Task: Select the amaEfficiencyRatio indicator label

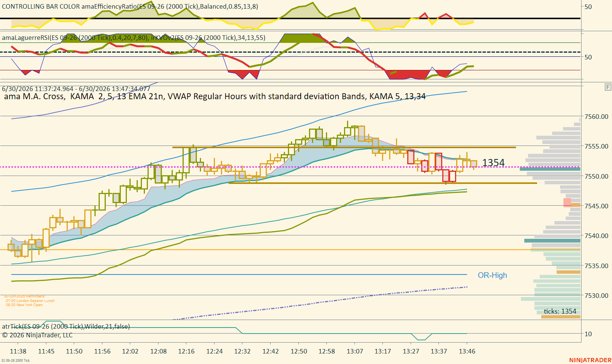Action: click(x=130, y=6)
